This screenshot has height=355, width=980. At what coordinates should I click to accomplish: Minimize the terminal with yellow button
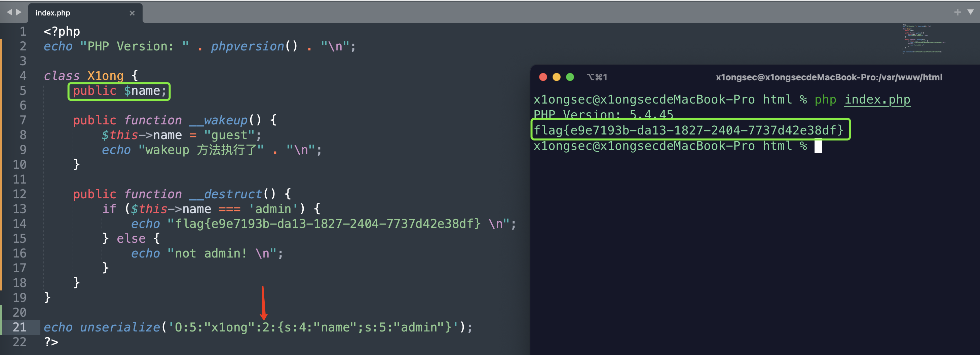556,77
